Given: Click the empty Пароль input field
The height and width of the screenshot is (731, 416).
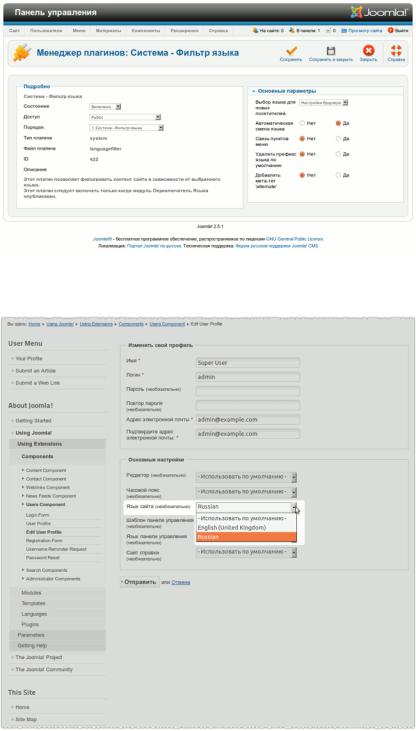Looking at the screenshot, I should tap(248, 391).
